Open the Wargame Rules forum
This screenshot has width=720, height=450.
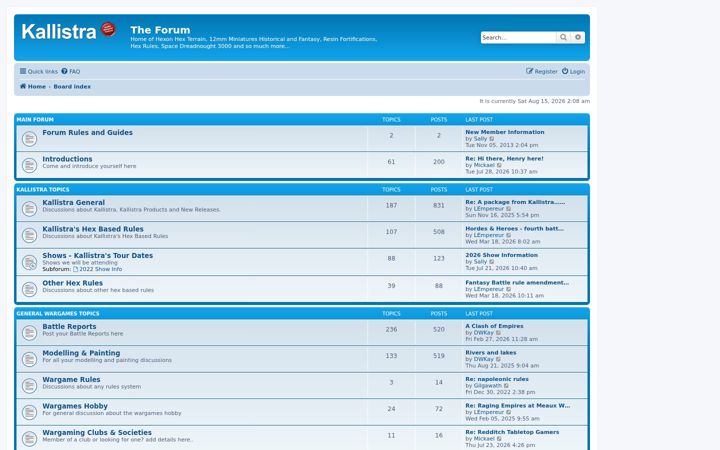pyautogui.click(x=71, y=380)
